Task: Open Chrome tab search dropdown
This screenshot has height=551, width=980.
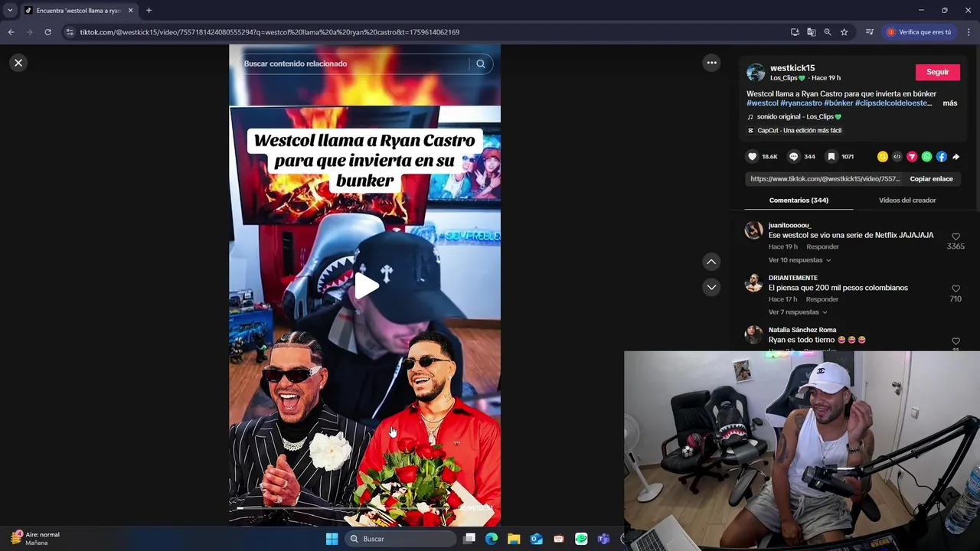Action: (10, 10)
